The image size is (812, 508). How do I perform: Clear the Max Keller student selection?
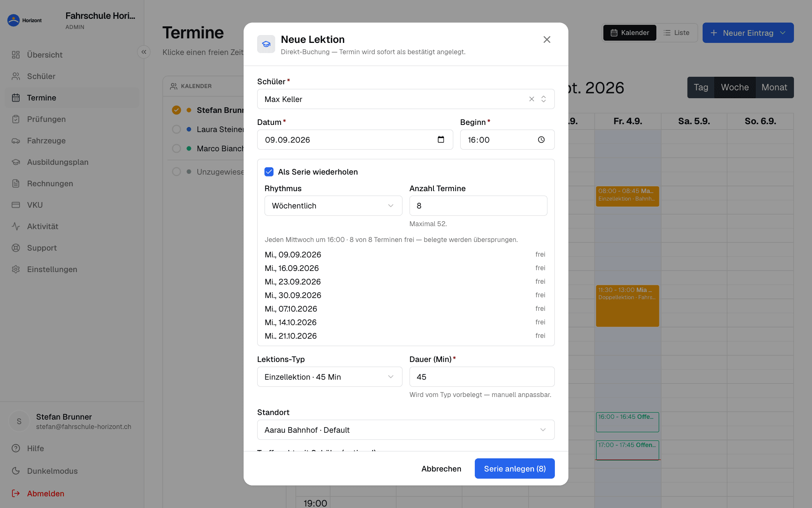pyautogui.click(x=532, y=99)
